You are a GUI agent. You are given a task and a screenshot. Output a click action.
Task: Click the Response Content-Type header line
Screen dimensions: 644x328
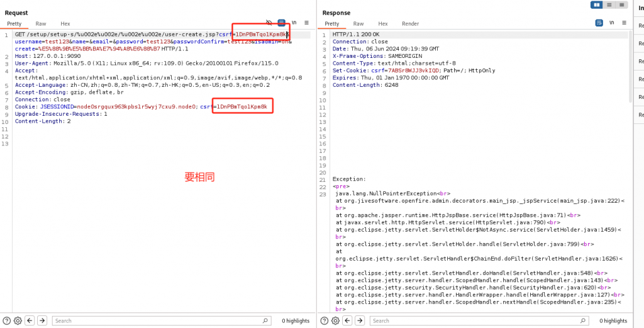point(394,64)
